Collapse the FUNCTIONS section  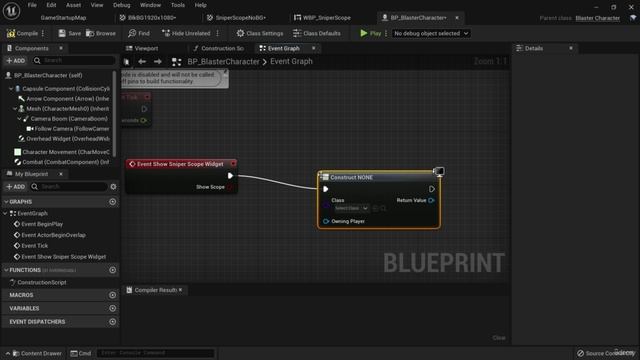6,270
